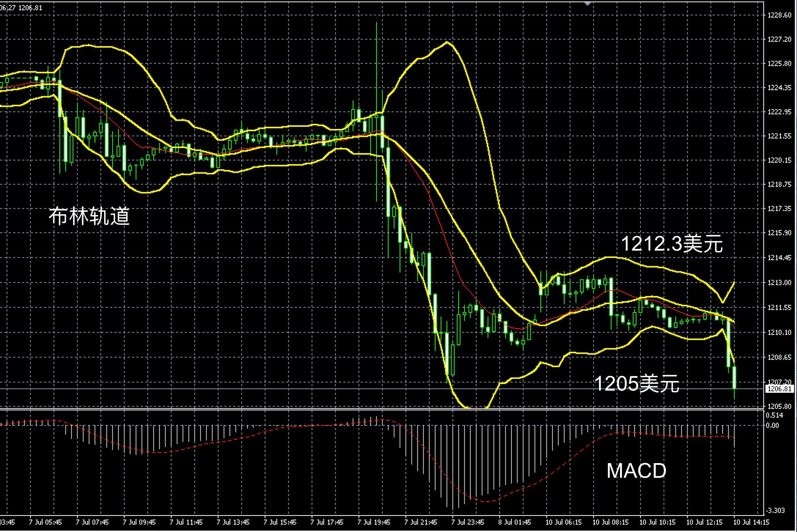Click the OHLC readout in top-left corner
The image size is (797, 532).
(x=21, y=7)
